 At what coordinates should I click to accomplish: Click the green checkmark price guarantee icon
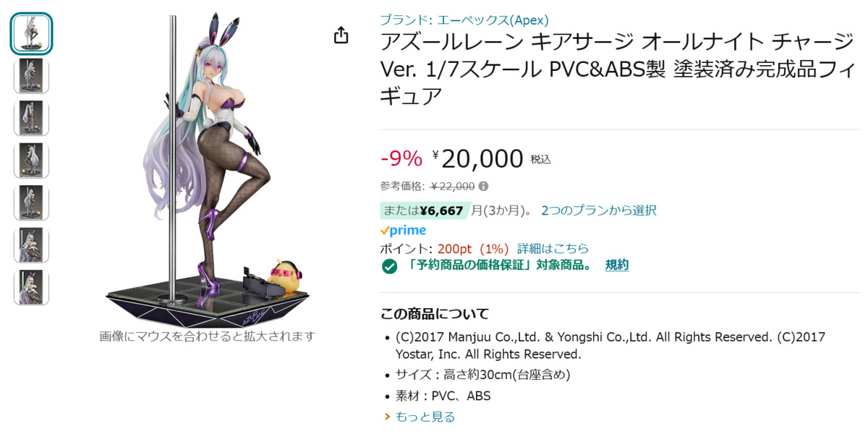click(x=390, y=266)
